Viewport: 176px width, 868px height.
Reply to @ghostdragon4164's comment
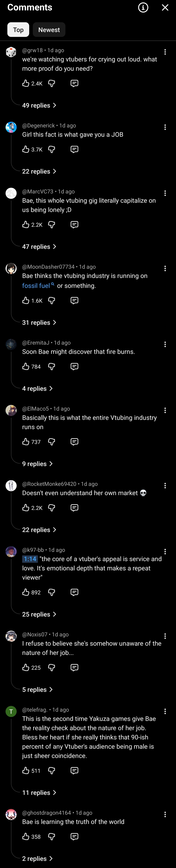[x=74, y=836]
